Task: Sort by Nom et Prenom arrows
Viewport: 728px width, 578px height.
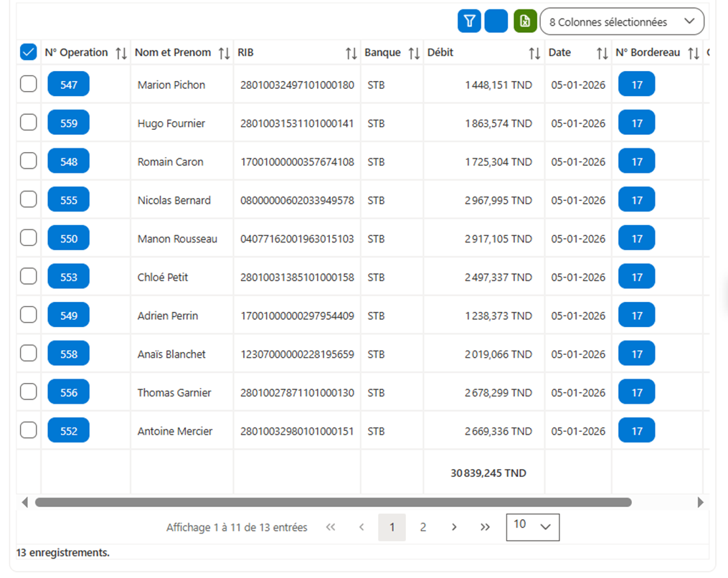Action: click(224, 53)
